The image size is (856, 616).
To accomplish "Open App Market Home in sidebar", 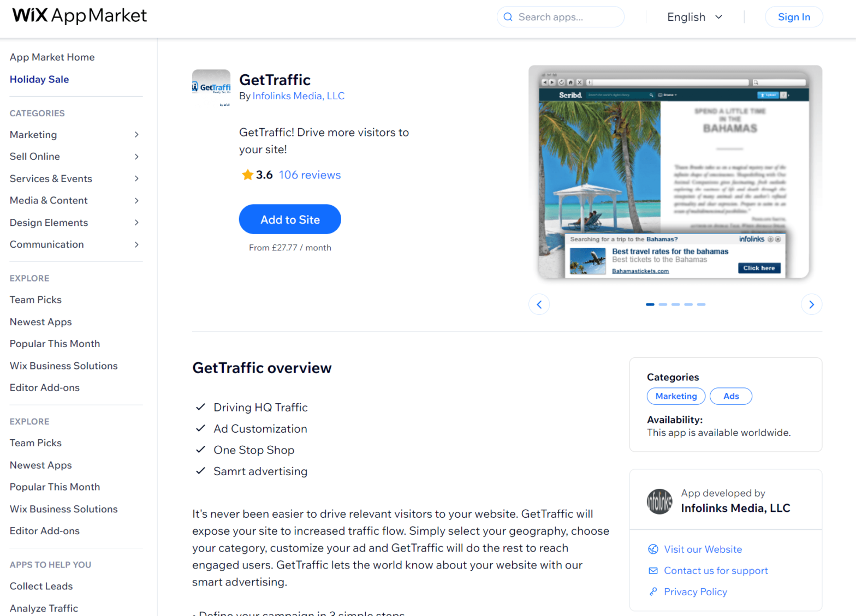I will pos(52,57).
